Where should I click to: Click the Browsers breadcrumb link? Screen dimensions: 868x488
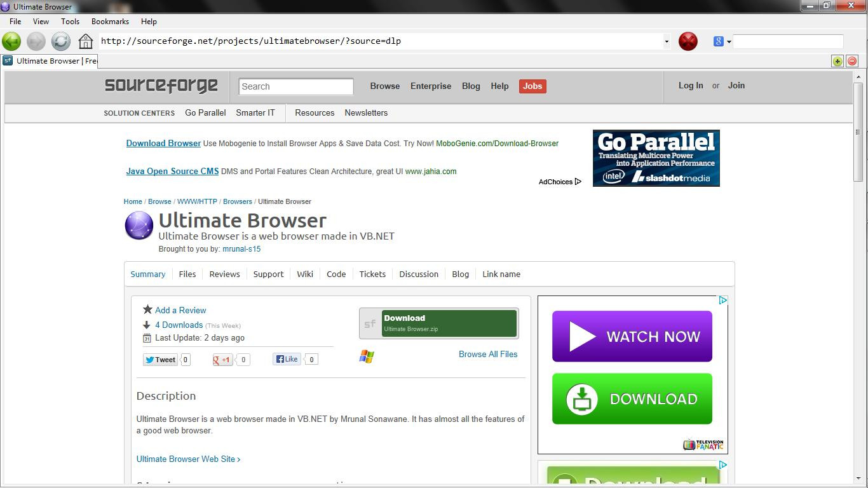238,201
